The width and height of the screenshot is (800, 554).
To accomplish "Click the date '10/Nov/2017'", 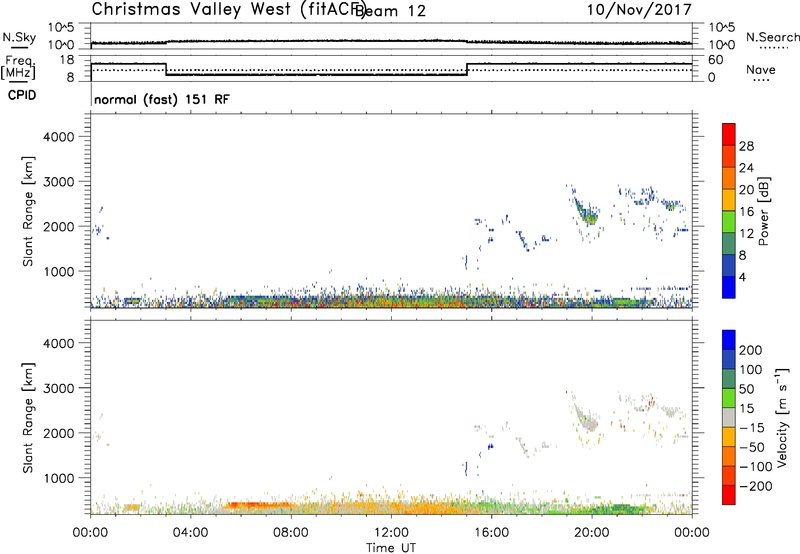I will (x=639, y=9).
